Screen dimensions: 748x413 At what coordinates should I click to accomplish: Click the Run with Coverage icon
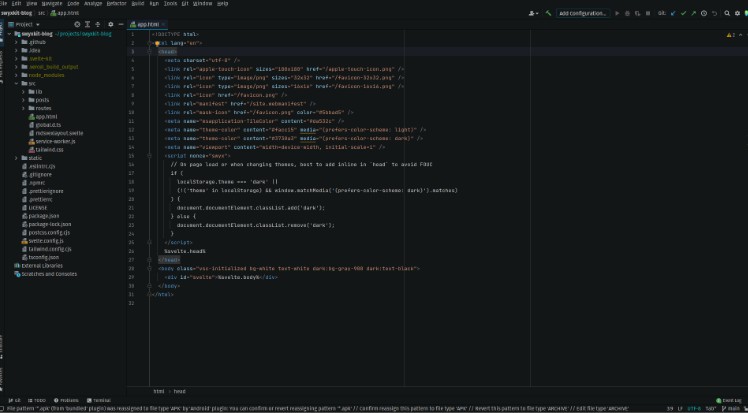637,13
